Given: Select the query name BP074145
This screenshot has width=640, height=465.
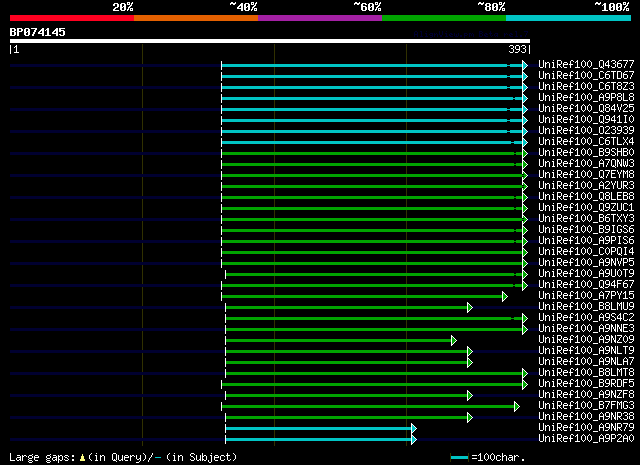Looking at the screenshot, I should [x=38, y=32].
